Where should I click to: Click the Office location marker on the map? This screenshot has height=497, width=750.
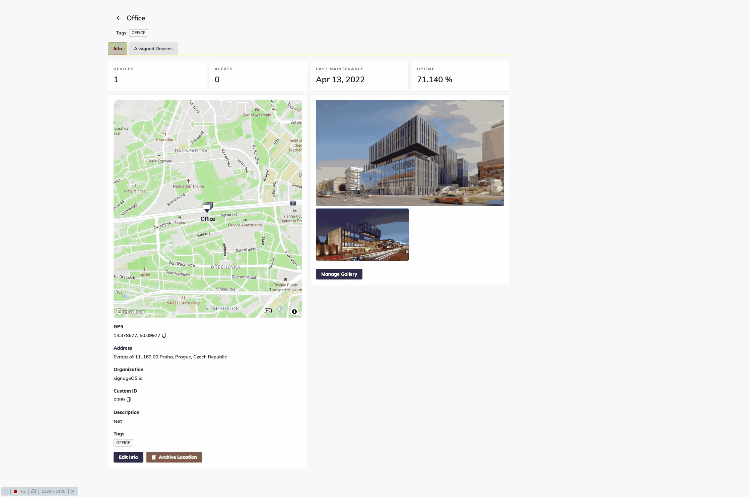pos(208,210)
